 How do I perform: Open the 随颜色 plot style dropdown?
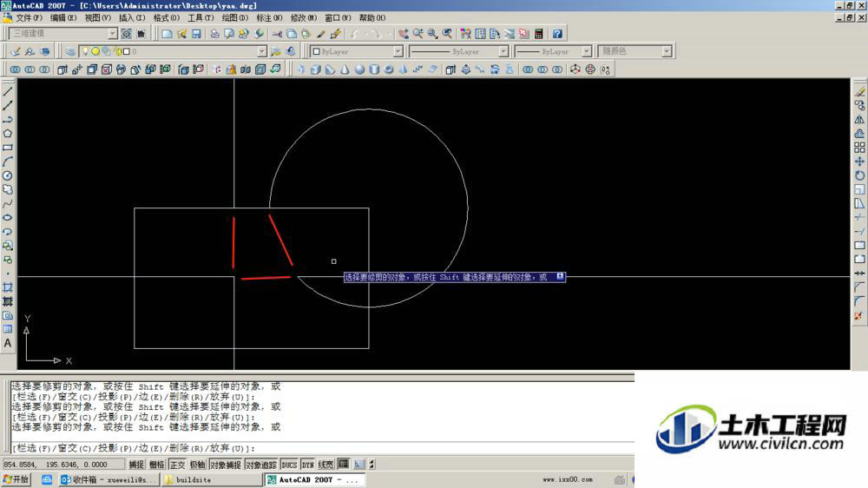click(x=667, y=51)
